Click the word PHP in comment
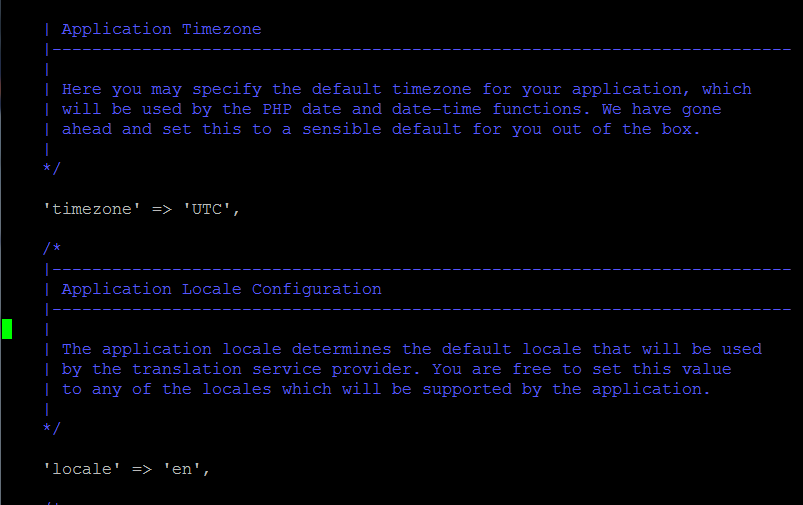Viewport: 803px width, 505px height. (x=277, y=109)
